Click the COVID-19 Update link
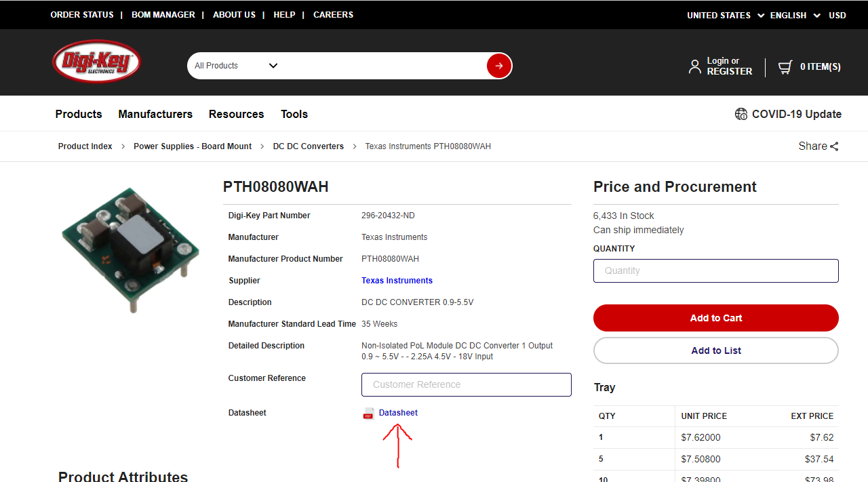The height and width of the screenshot is (482, 868). tap(797, 114)
